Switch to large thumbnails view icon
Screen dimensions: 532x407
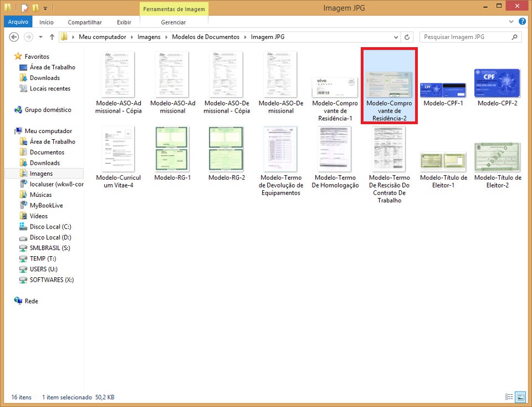click(x=520, y=397)
